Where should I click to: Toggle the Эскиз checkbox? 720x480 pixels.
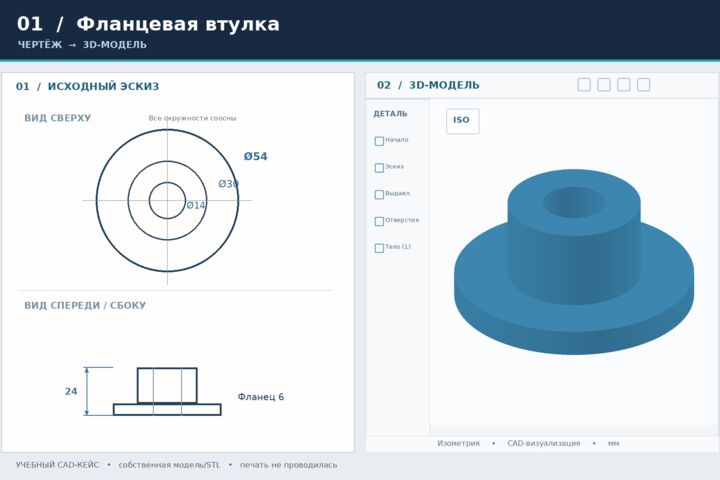[x=379, y=168]
